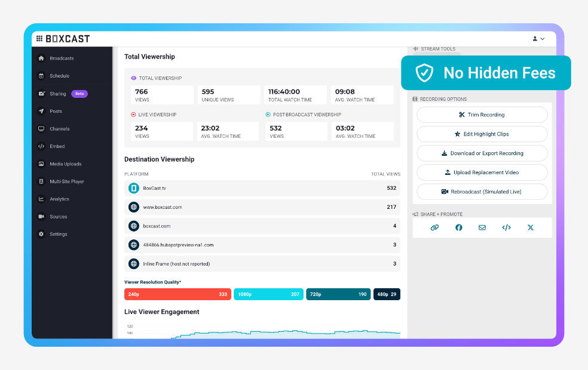The image size is (588, 370).
Task: Open the Analytics menu item
Action: tap(59, 199)
